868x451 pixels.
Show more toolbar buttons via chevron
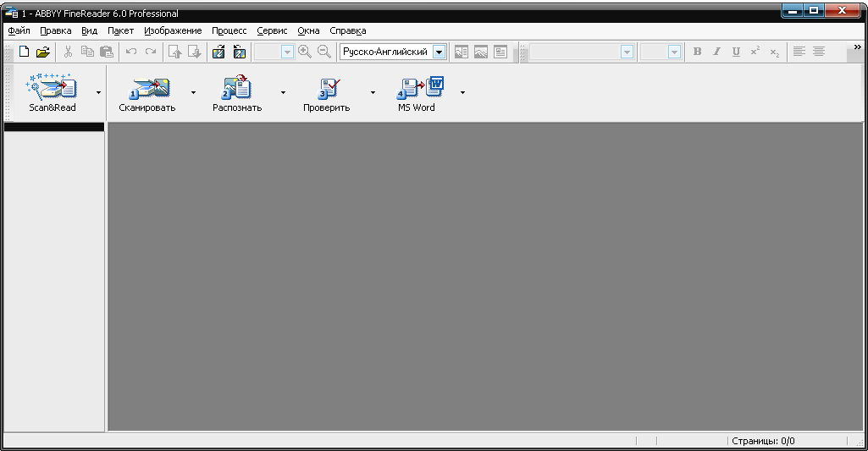858,47
